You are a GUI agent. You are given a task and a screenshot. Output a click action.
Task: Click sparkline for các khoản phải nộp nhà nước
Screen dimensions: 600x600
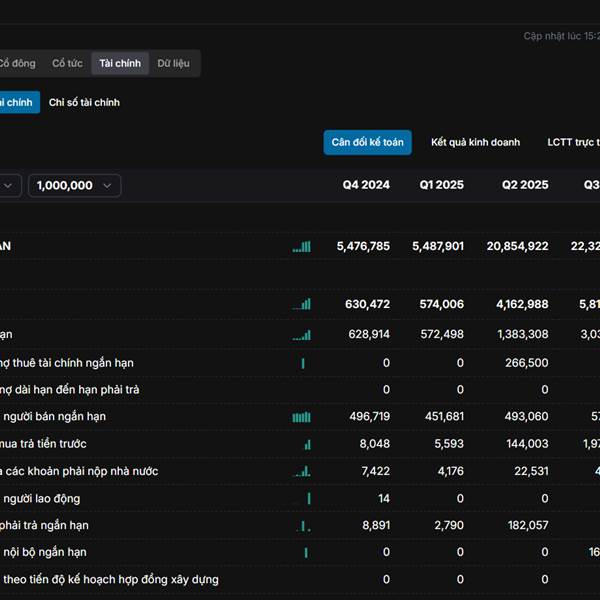coord(302,471)
